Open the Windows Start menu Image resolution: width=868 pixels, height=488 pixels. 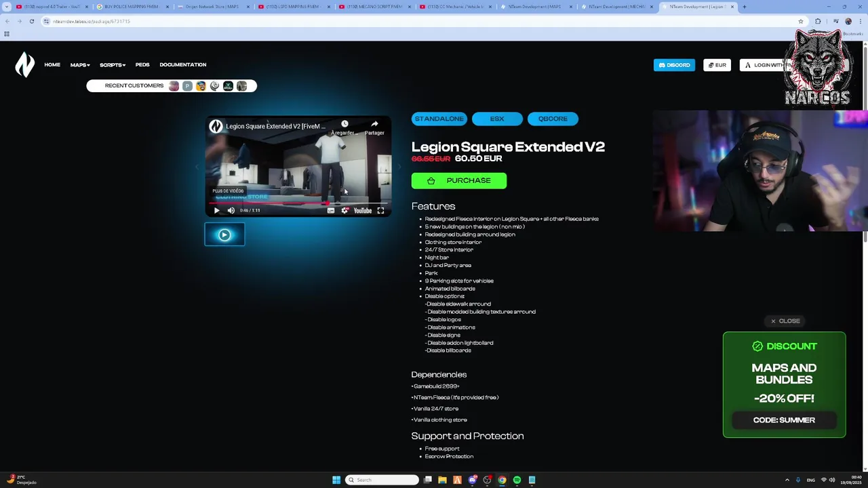coord(336,480)
